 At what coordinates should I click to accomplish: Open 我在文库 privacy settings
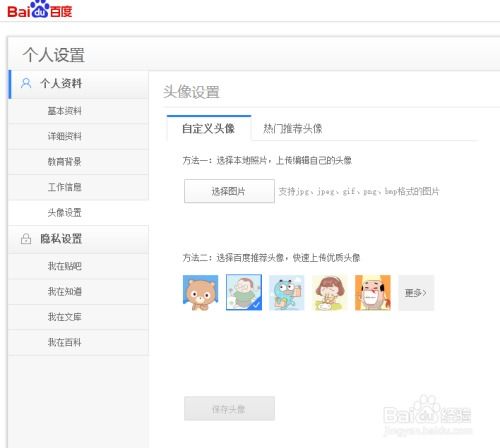pos(79,317)
